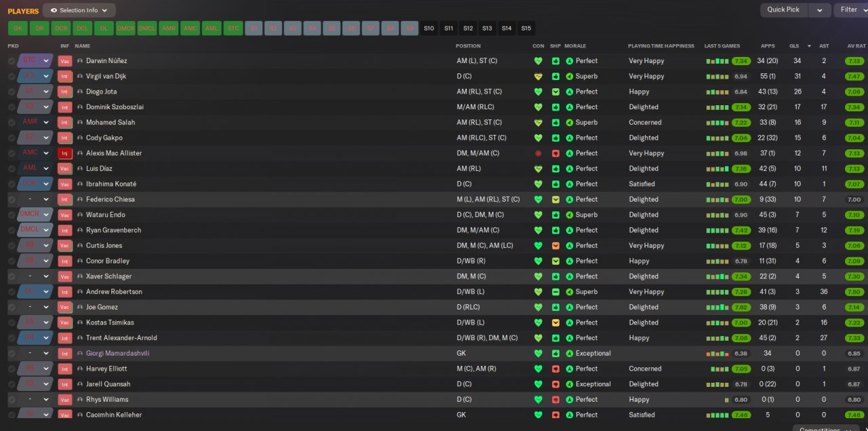
Task: Sort by the Morale column header
Action: (575, 46)
